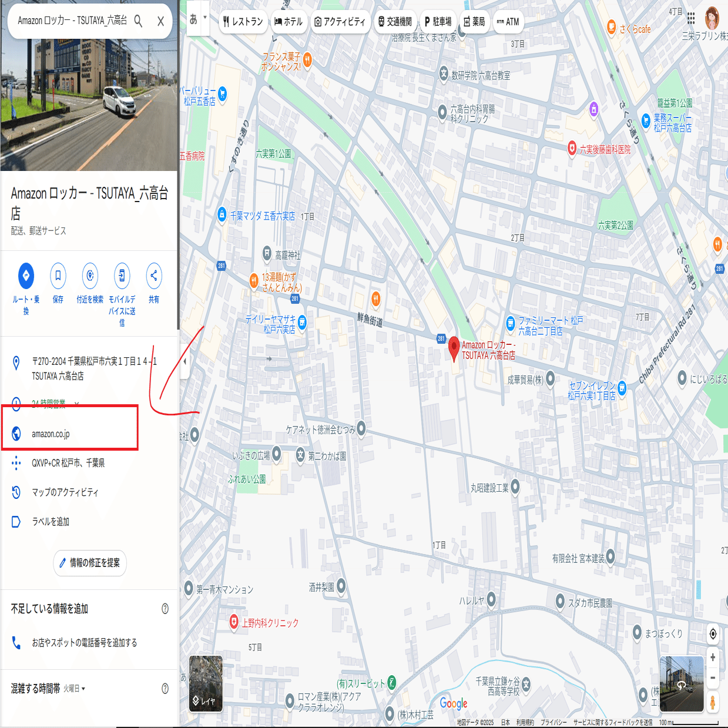
Task: Click the red Amazon ロッカー map pin
Action: [x=454, y=348]
